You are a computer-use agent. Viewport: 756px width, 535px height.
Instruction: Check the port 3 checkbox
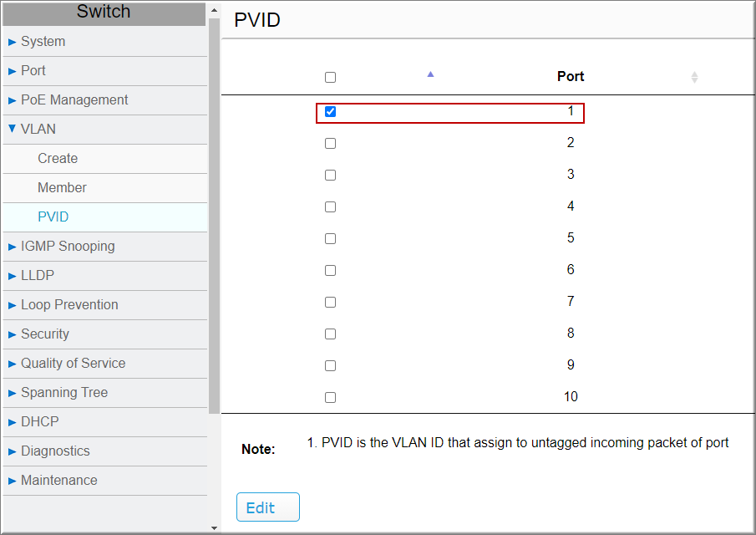[330, 175]
